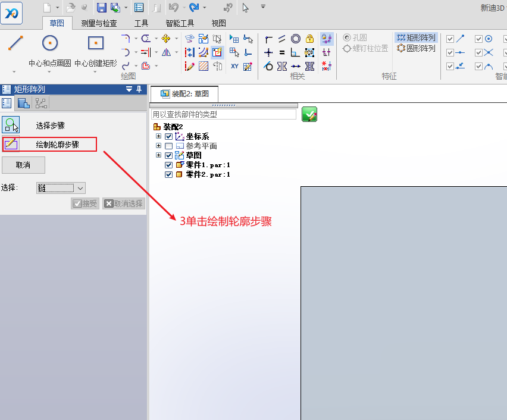The image size is (507, 420).
Task: Click the green checkmark confirm button
Action: click(x=309, y=114)
